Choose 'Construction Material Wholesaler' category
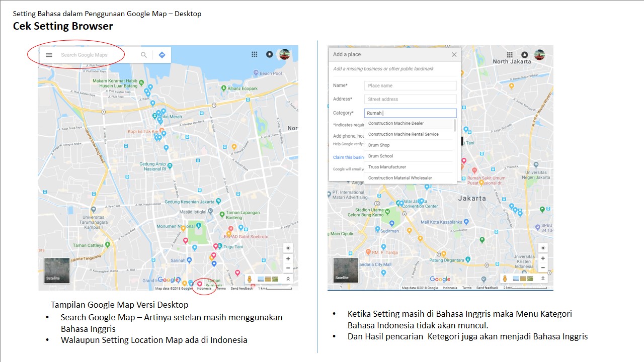The image size is (644, 362). coord(409,178)
